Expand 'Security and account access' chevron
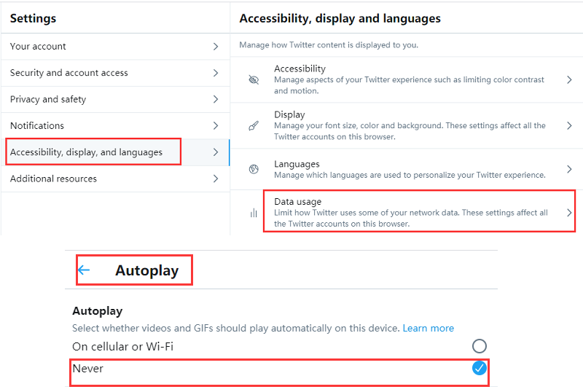583x392 pixels. (x=216, y=73)
